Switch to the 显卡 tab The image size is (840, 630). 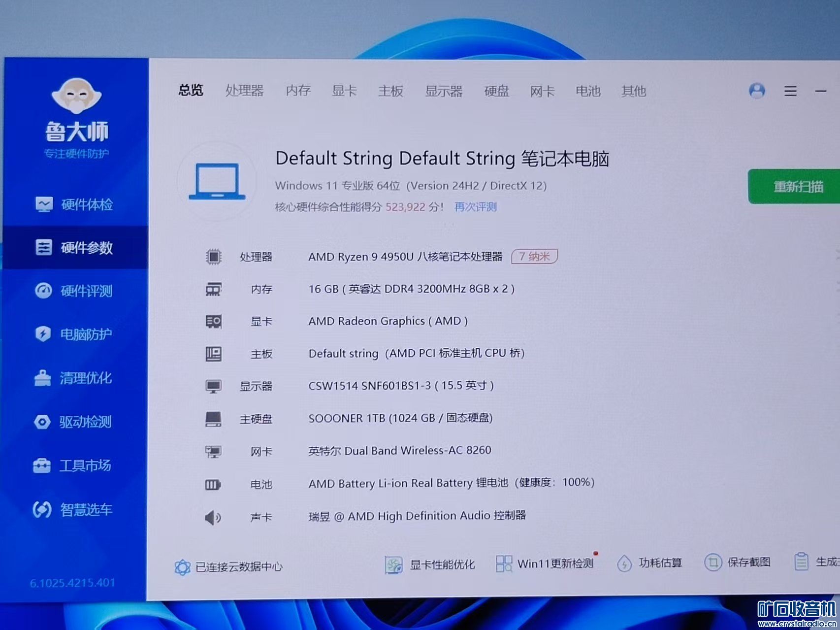tap(344, 91)
